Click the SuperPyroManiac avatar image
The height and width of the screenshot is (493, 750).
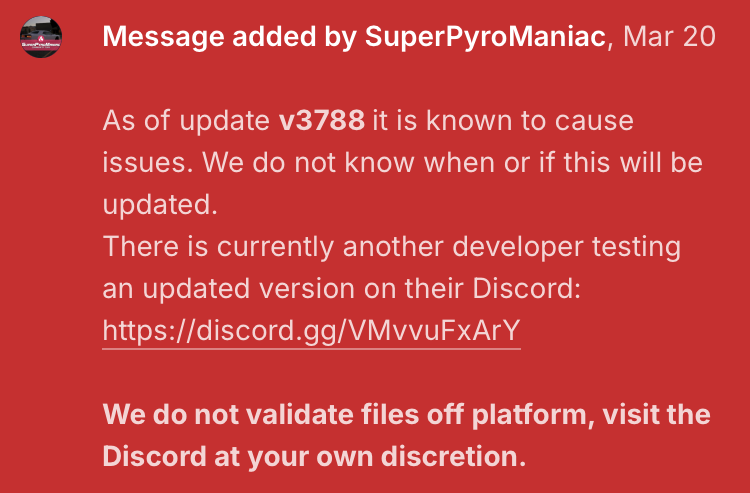(x=41, y=38)
